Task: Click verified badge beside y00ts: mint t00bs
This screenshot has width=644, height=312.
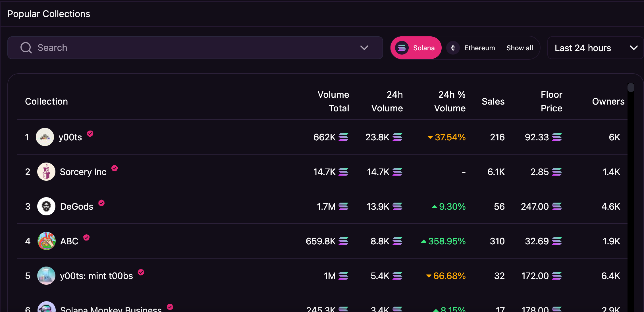Action: point(141,272)
